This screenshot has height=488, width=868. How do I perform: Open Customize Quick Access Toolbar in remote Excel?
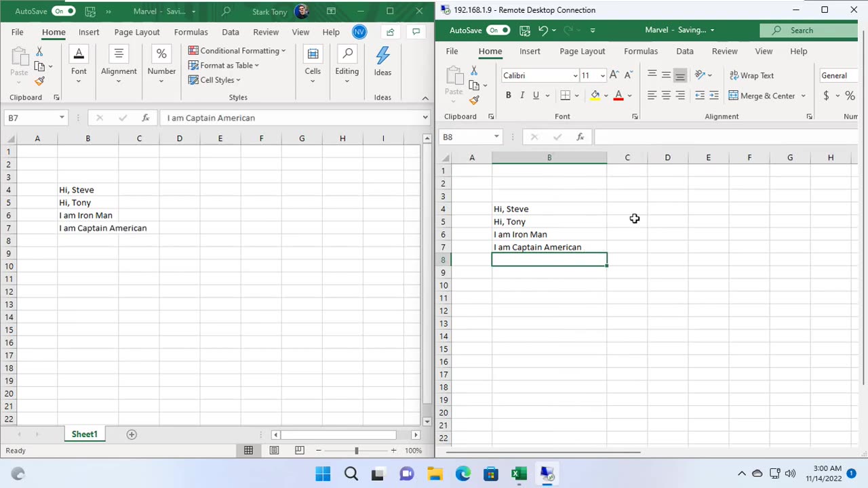coord(593,30)
